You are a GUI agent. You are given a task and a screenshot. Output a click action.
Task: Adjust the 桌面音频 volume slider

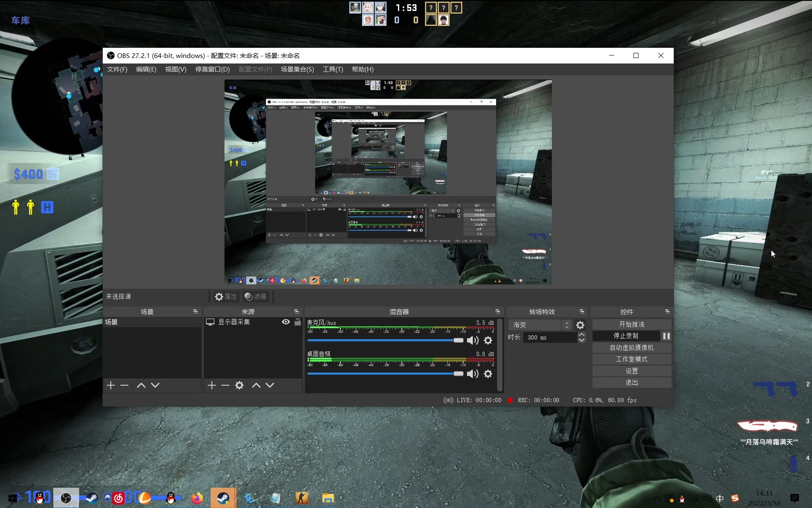click(x=385, y=374)
